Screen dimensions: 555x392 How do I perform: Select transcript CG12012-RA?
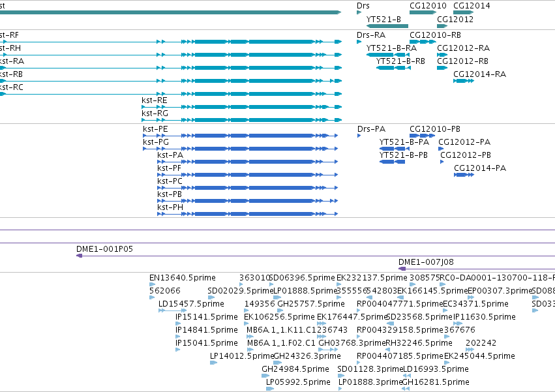[442, 55]
